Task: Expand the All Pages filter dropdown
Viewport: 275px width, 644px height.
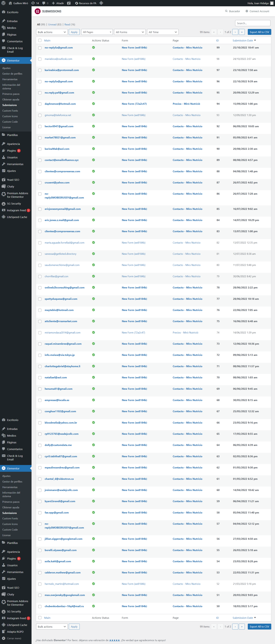Action: tap(97, 32)
